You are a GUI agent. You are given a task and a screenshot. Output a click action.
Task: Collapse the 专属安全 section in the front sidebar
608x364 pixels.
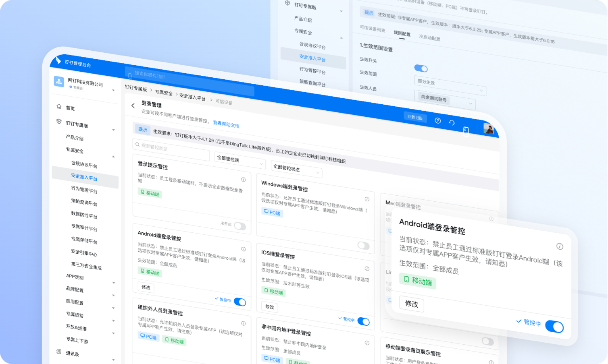click(113, 157)
